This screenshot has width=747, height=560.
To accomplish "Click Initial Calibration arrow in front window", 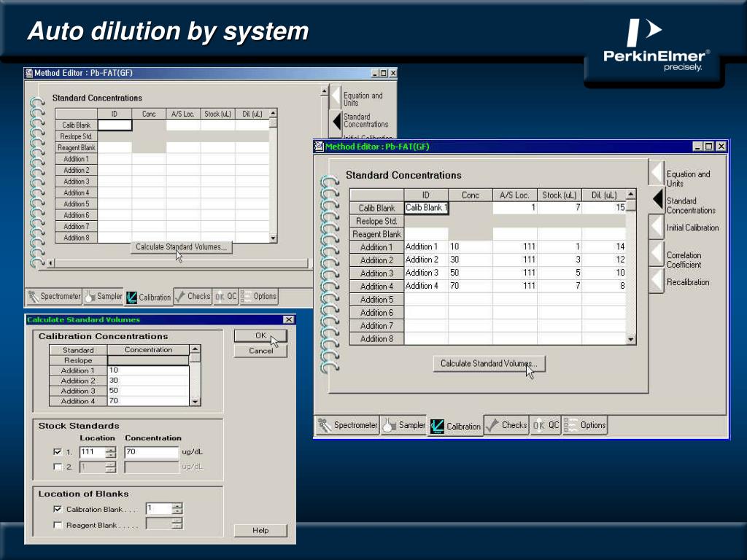I will click(656, 226).
